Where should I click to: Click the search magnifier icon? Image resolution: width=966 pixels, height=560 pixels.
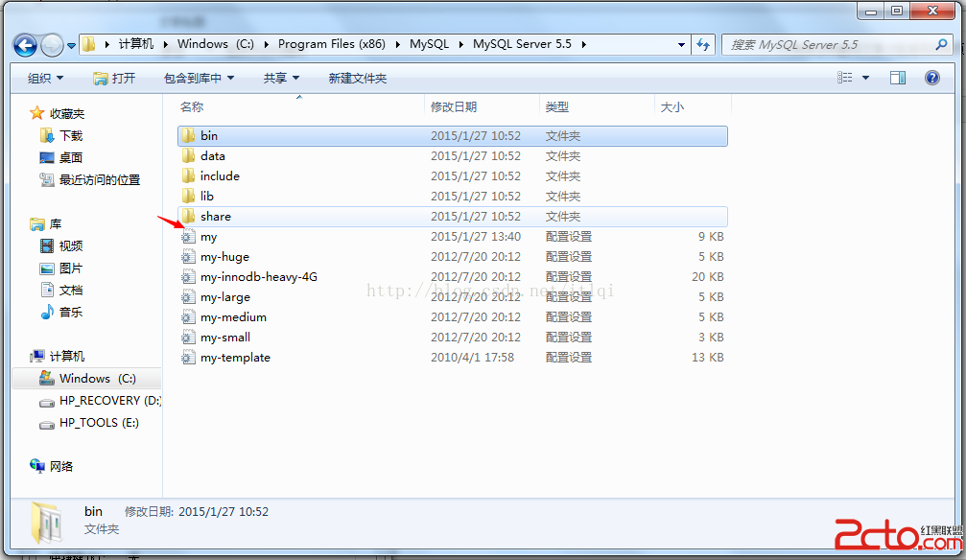[x=941, y=44]
